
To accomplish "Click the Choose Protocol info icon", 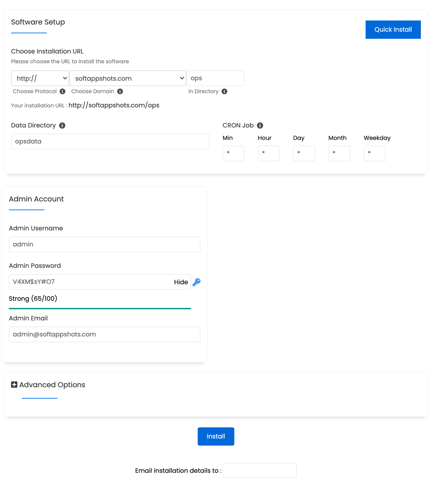I will pyautogui.click(x=62, y=91).
